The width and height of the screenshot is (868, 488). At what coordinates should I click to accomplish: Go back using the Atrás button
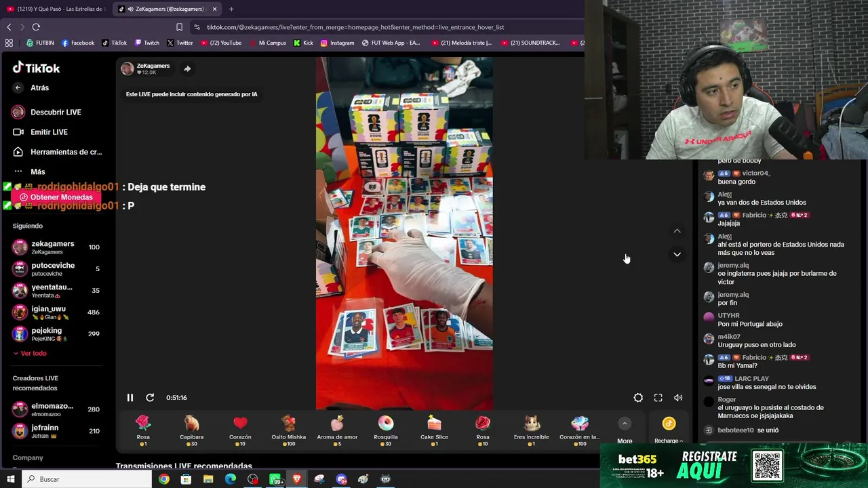click(31, 87)
